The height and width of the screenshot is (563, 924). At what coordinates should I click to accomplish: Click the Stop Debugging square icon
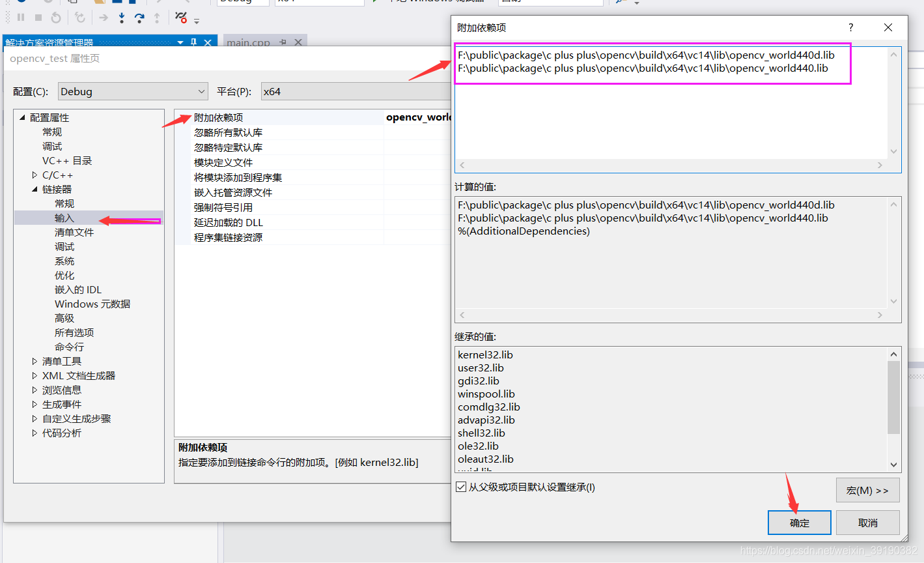38,18
